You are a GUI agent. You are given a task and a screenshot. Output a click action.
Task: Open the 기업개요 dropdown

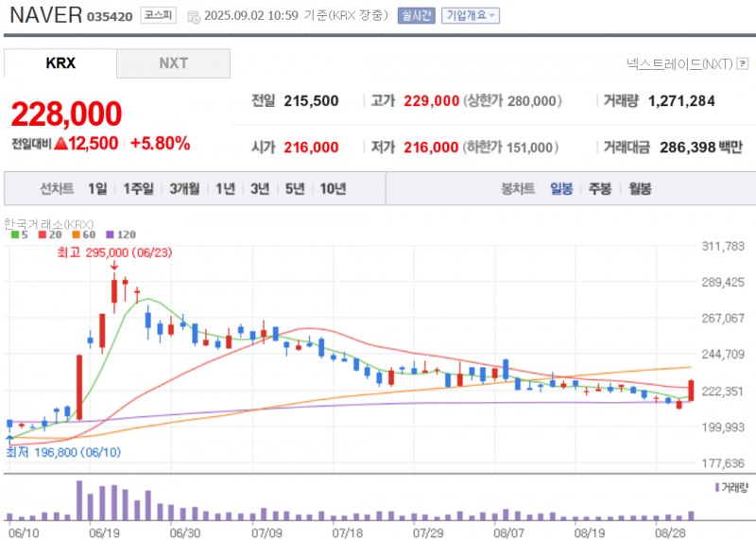tap(470, 15)
